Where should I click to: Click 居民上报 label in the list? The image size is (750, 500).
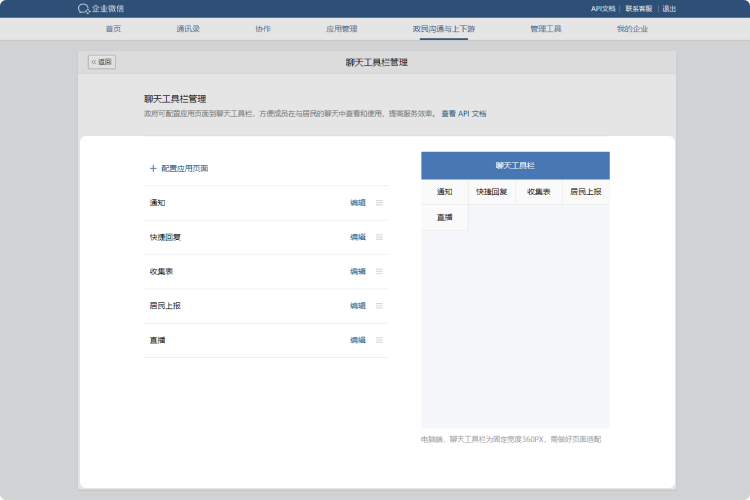[165, 306]
